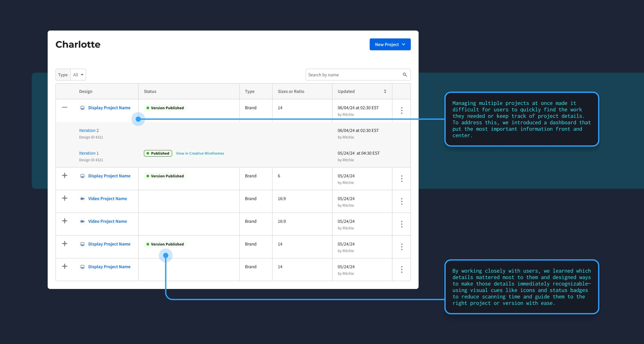
Task: Open the Type filter All dropdown
Action: tap(78, 75)
